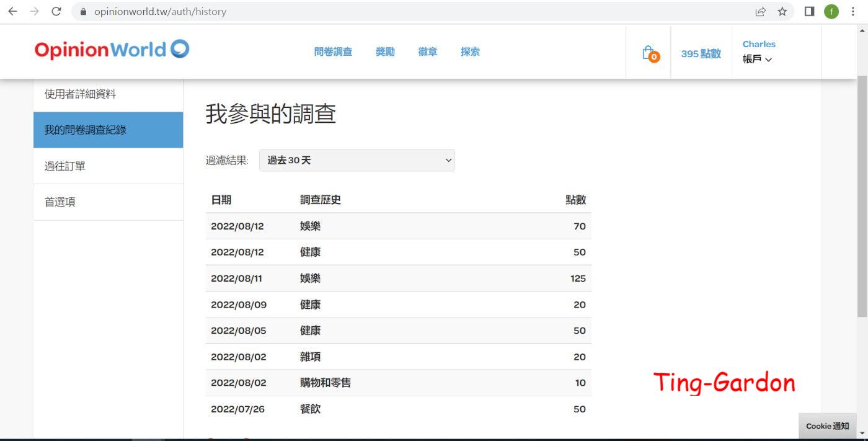Open 過往訂單 in the sidebar
868x441 pixels.
coord(65,166)
